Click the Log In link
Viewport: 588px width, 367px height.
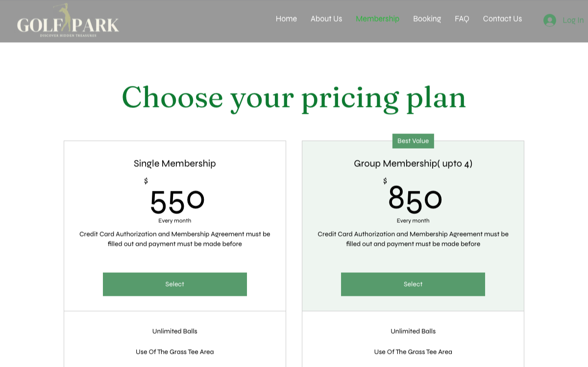coord(573,20)
